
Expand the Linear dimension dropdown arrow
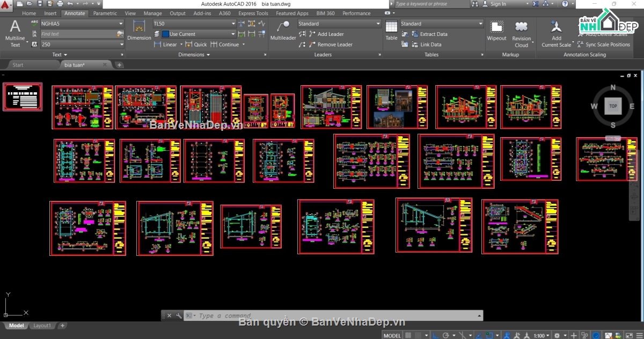[181, 45]
